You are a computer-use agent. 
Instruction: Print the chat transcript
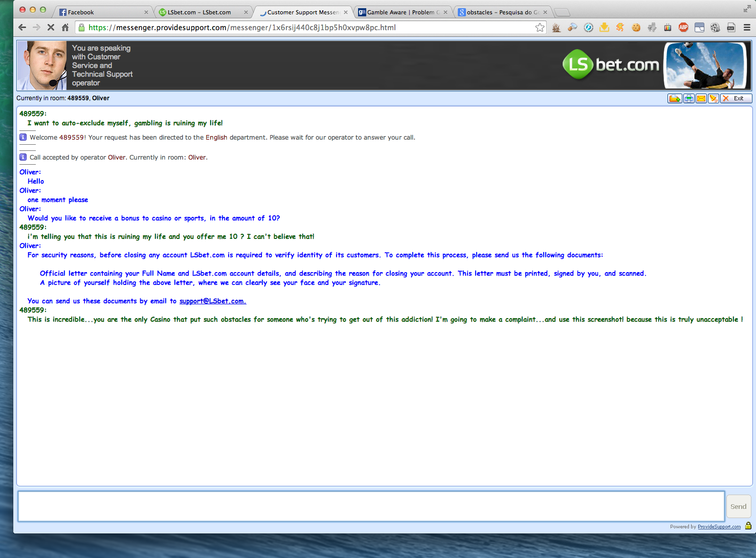(688, 98)
